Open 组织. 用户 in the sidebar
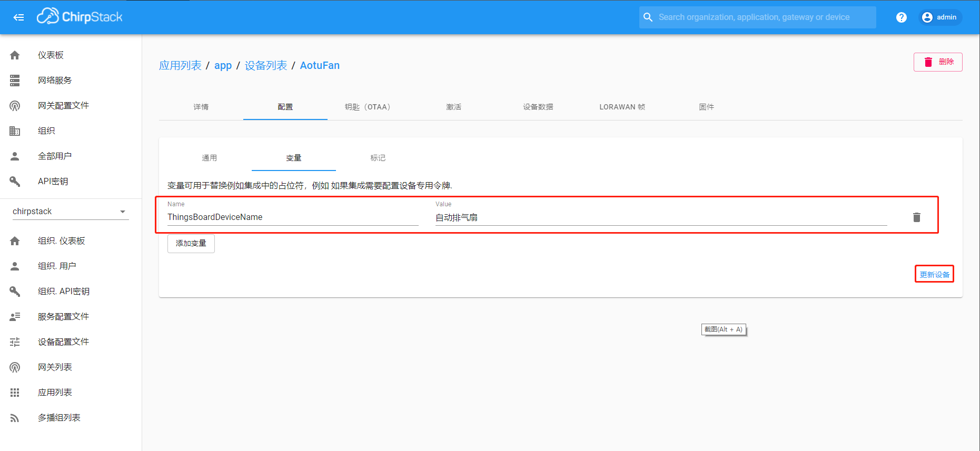 pos(57,266)
